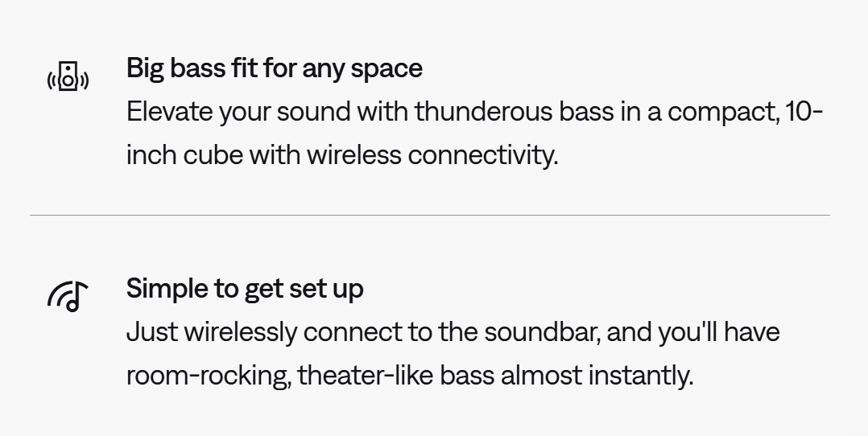
Task: Click the "10-" text ending the first line
Action: [804, 112]
